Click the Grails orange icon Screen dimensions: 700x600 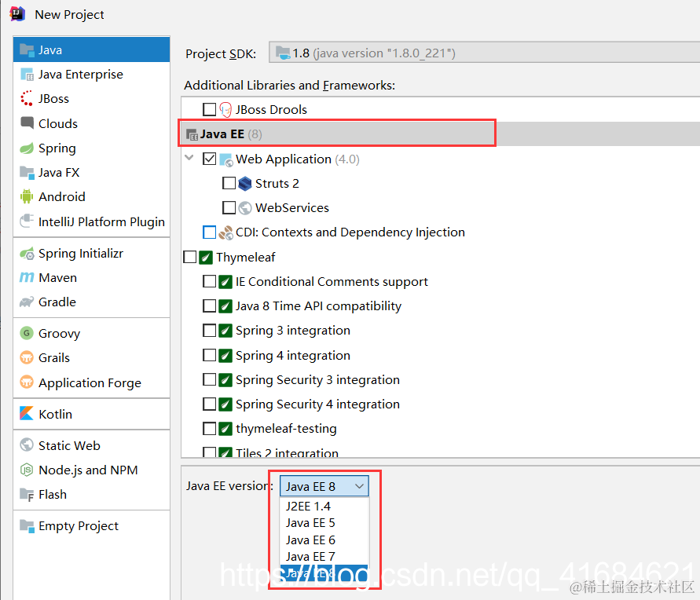click(27, 358)
